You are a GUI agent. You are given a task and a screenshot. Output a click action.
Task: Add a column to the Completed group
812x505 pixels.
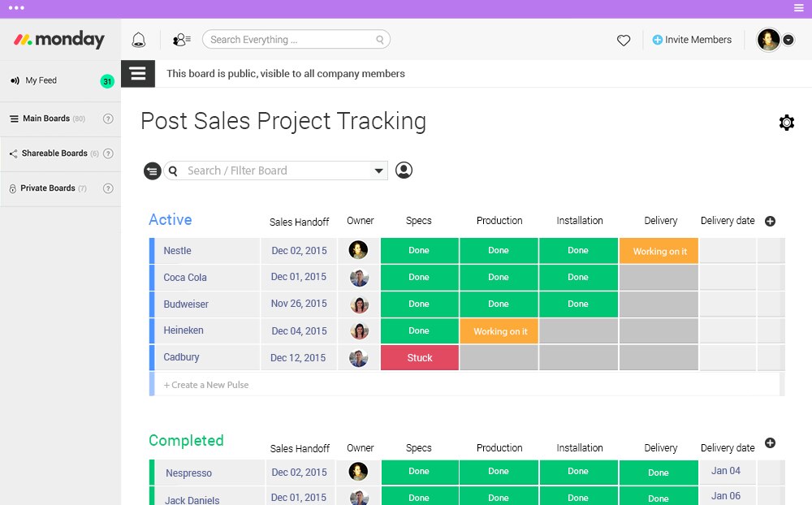770,442
